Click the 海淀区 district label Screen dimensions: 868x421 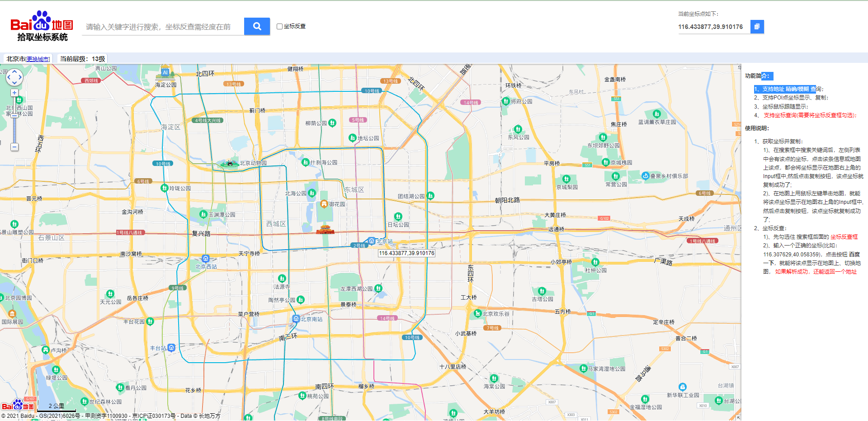coord(170,127)
